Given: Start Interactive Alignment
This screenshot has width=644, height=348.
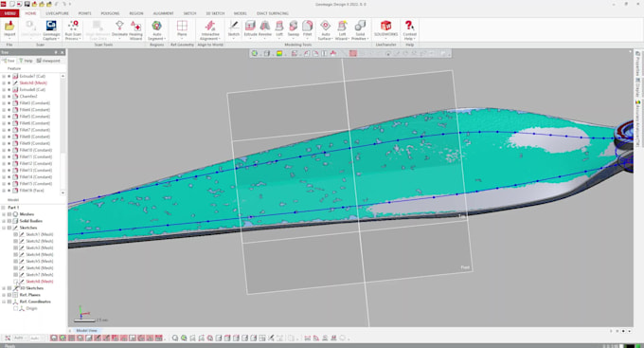Looking at the screenshot, I should 210,30.
